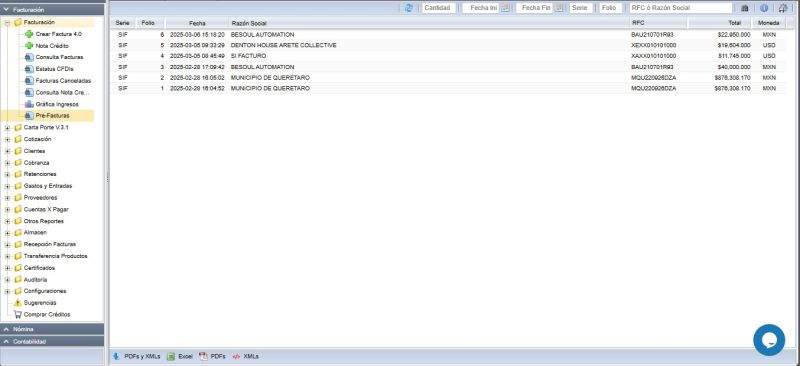Select Pre-Facturas in the tree
This screenshot has width=800, height=366.
(47, 115)
